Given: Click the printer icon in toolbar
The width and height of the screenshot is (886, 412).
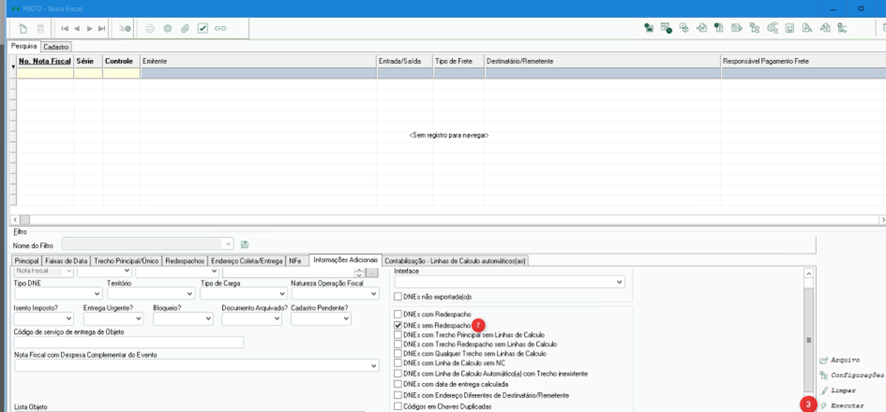Looking at the screenshot, I should tap(150, 28).
